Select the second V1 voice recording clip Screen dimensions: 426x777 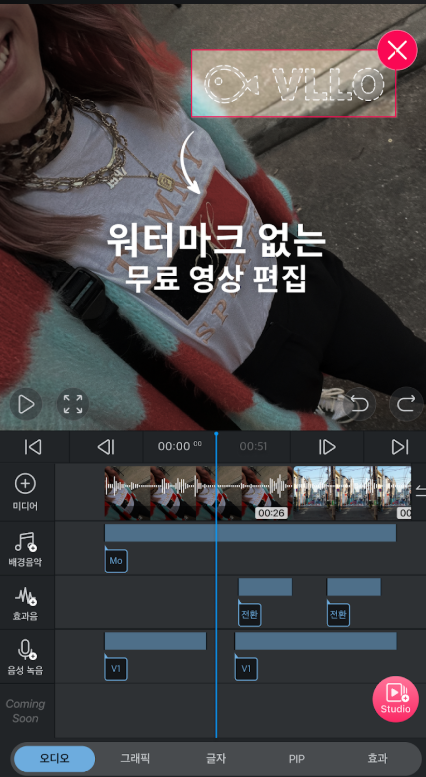(x=315, y=641)
